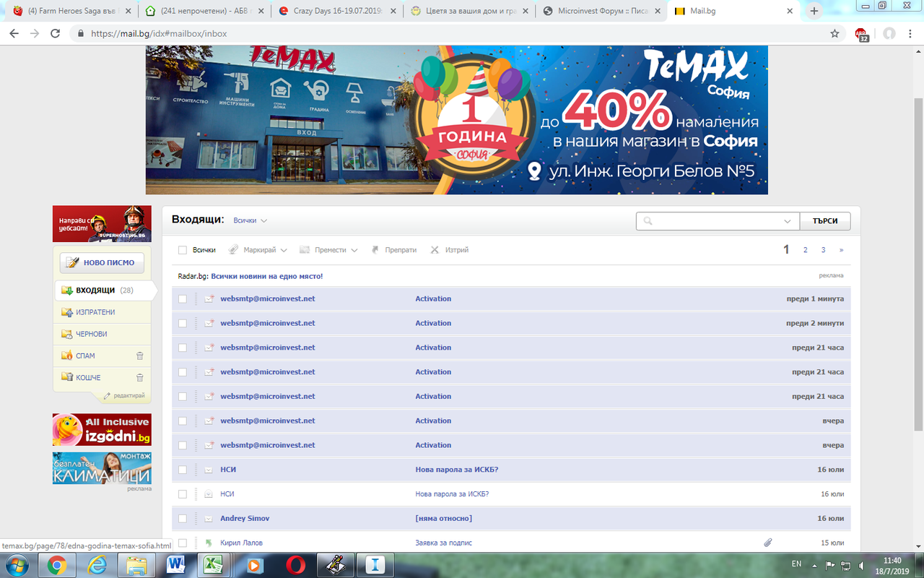
Task: Reload the page with the refresh icon
Action: [56, 33]
